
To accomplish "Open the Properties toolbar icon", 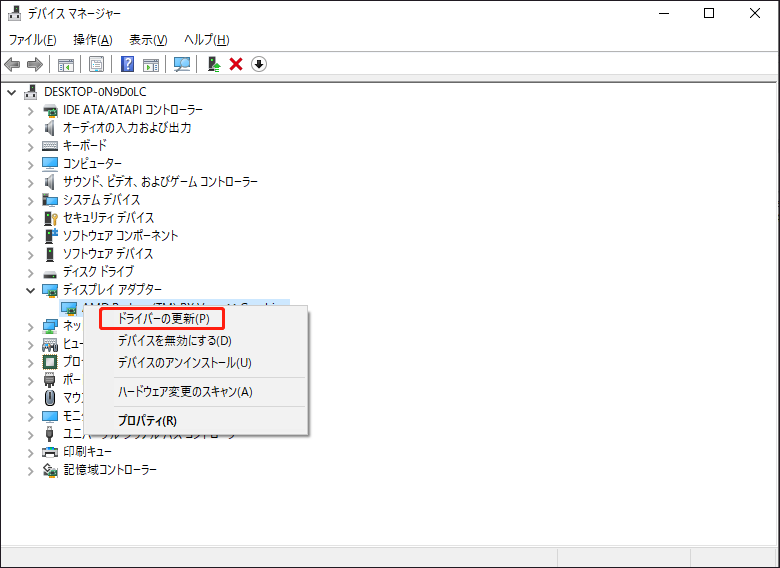I will (96, 64).
